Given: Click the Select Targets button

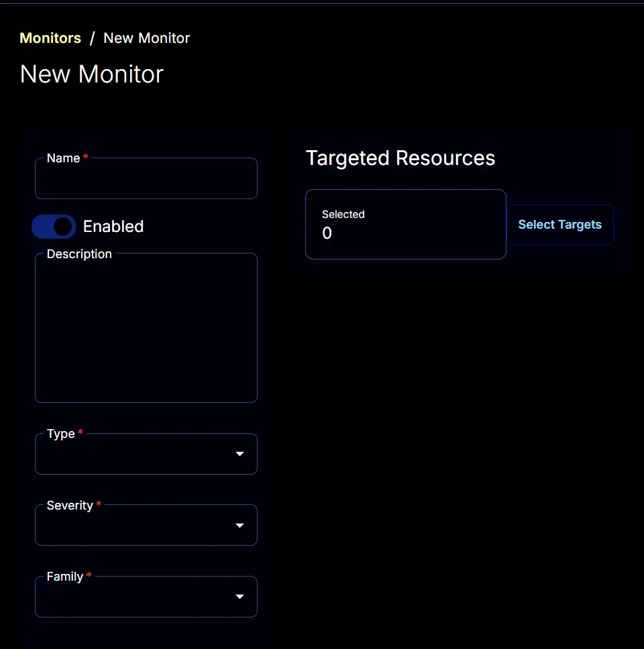Looking at the screenshot, I should click(x=560, y=225).
